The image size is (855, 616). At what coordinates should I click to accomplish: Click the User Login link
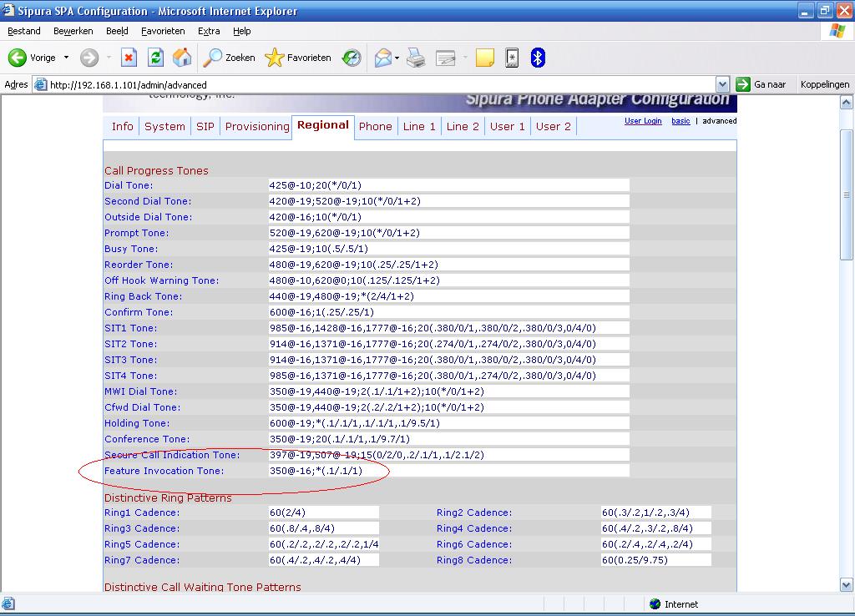tap(643, 121)
